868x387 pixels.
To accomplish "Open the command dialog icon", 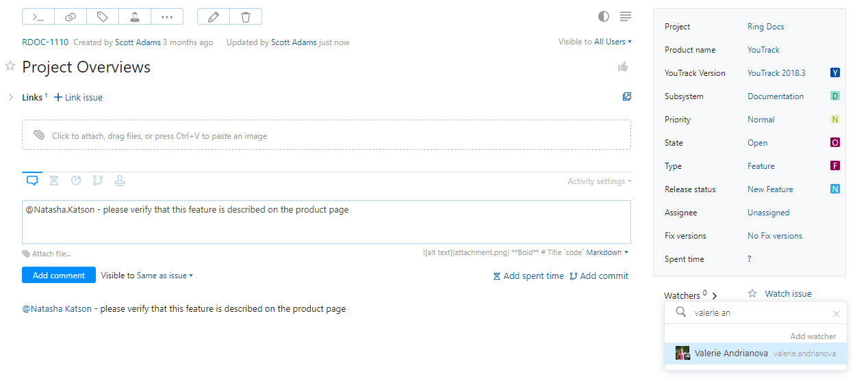I will pos(38,16).
